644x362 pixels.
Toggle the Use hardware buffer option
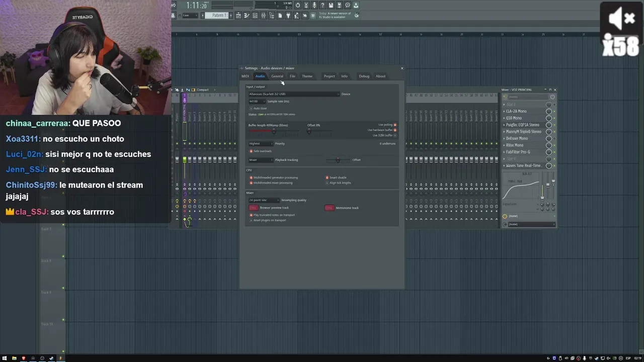[395, 130]
